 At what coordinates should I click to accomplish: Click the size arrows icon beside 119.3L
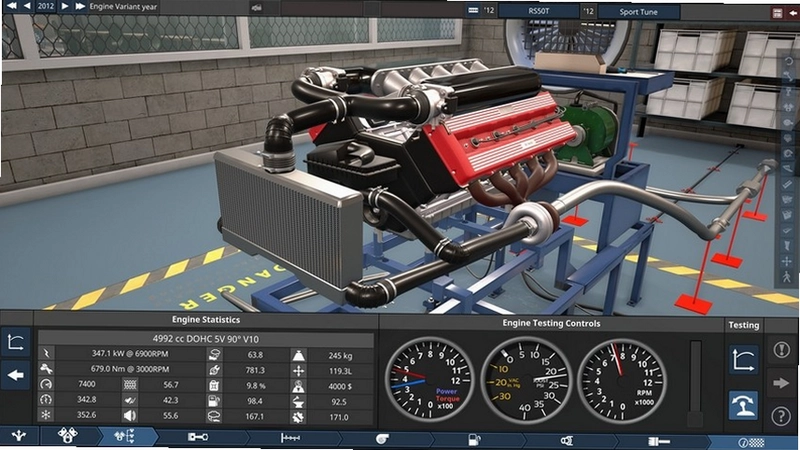[x=298, y=371]
